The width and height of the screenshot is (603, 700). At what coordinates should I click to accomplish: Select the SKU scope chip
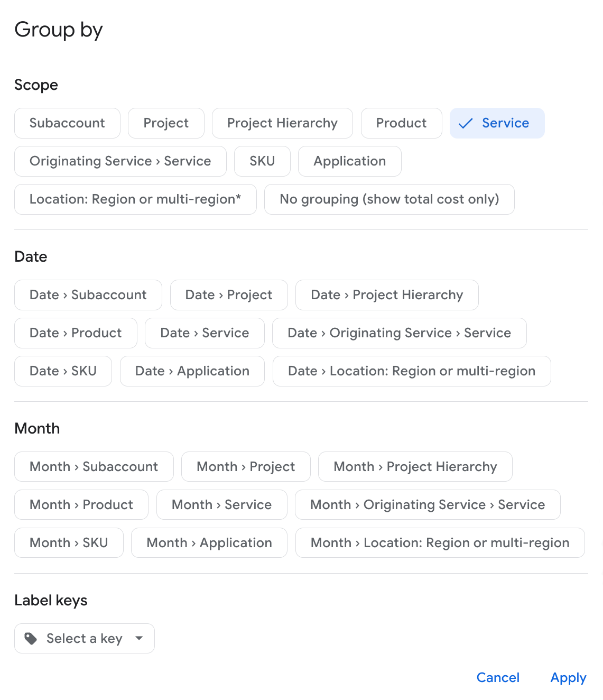(x=262, y=161)
